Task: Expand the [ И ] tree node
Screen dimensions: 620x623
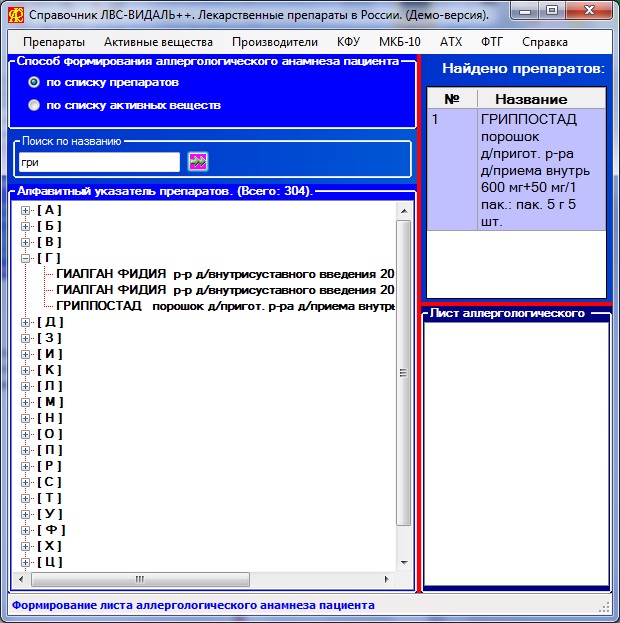Action: coord(25,354)
